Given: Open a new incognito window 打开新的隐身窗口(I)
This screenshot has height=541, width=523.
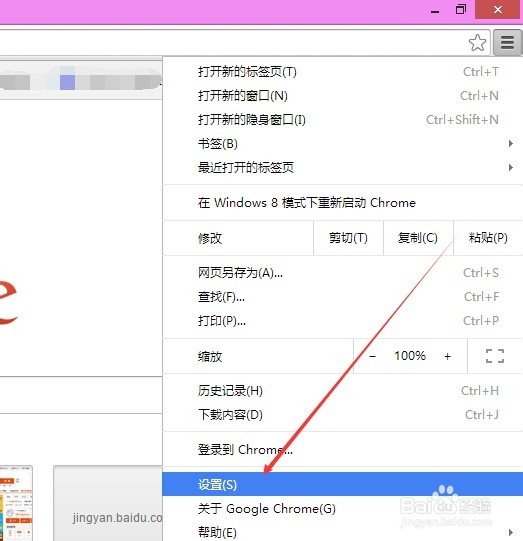Looking at the screenshot, I should 343,120.
